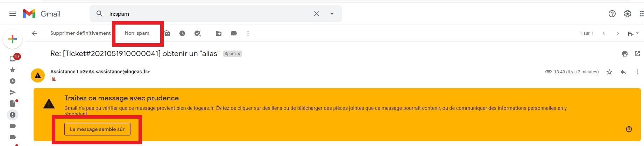Open the Labels toolbar item

[234, 33]
